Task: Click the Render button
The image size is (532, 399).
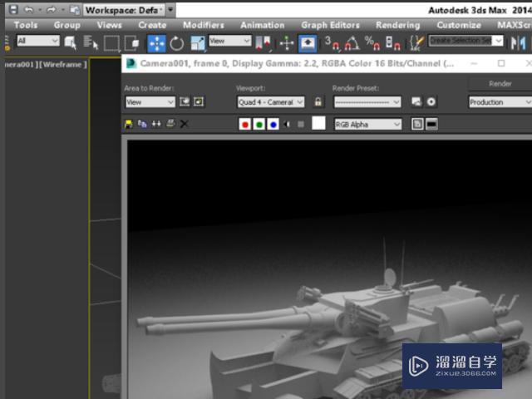Action: pyautogui.click(x=500, y=83)
